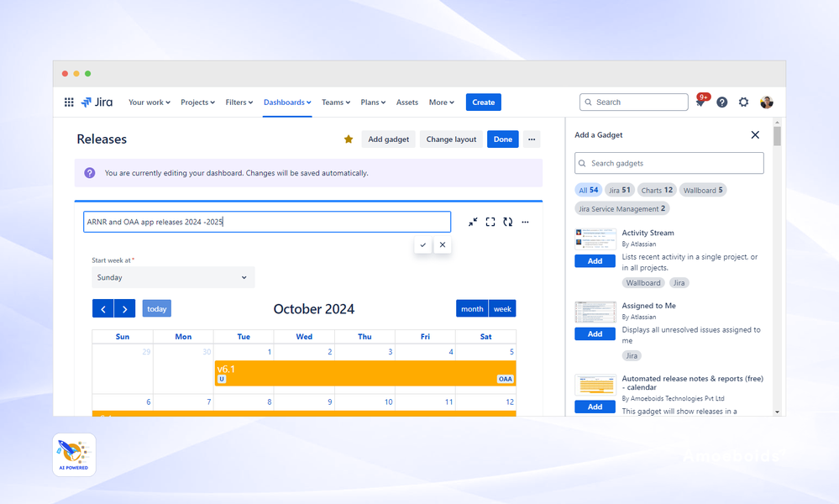Refresh the release calendar gadget
Viewport: 839px width, 504px height.
[x=508, y=222]
